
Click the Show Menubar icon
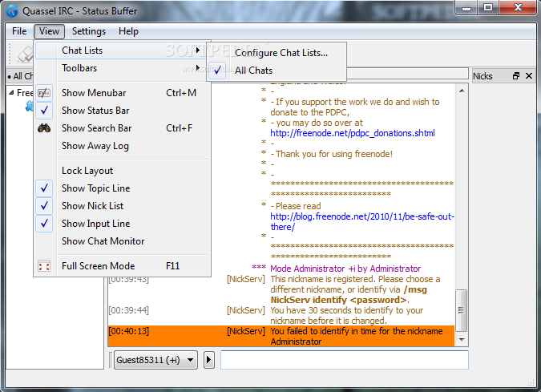tap(44, 93)
